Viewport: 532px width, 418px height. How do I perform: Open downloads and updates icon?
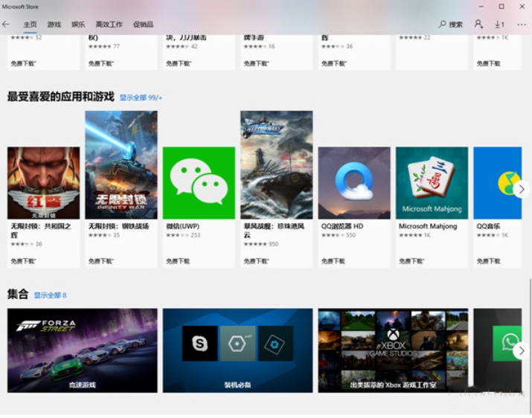[x=499, y=25]
